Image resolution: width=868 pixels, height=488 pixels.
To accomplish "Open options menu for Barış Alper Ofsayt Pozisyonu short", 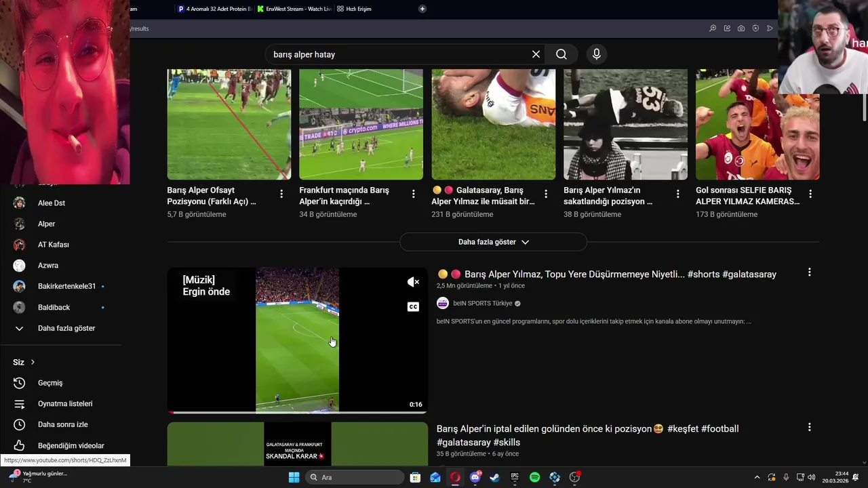I will click(x=281, y=194).
